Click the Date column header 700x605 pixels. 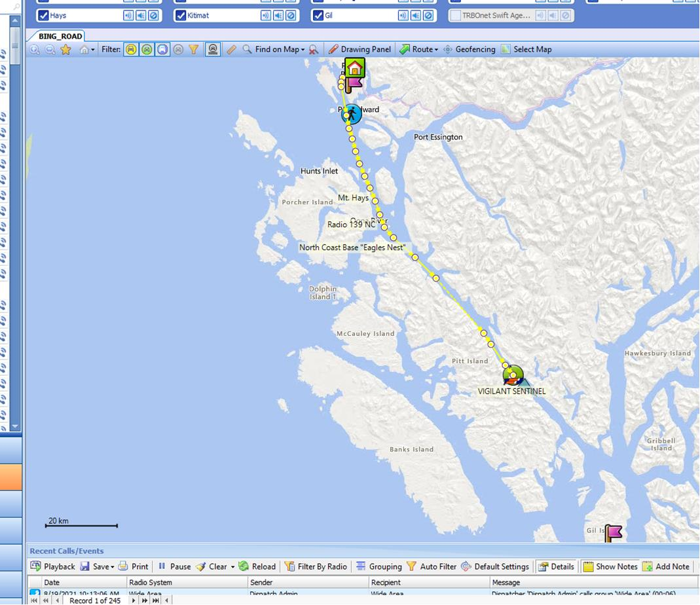(52, 582)
